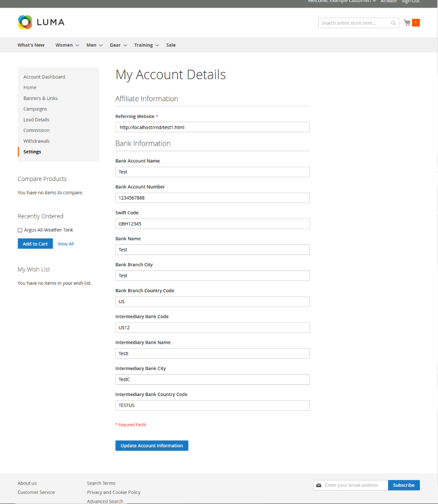Click the Bank Branch City field

pos(212,276)
